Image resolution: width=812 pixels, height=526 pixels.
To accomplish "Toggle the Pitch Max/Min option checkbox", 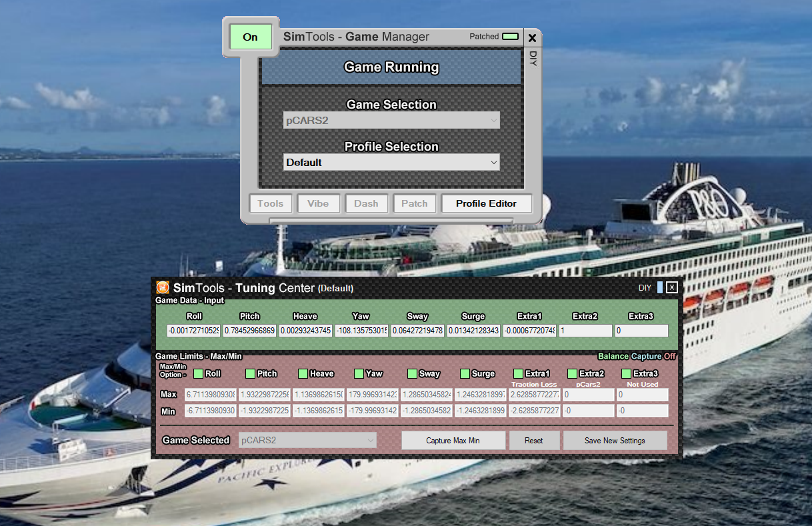I will point(251,373).
